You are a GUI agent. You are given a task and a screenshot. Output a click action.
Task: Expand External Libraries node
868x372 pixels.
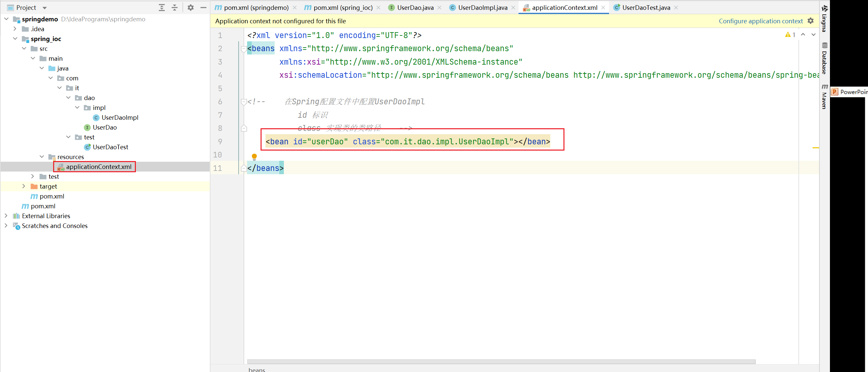tap(6, 216)
